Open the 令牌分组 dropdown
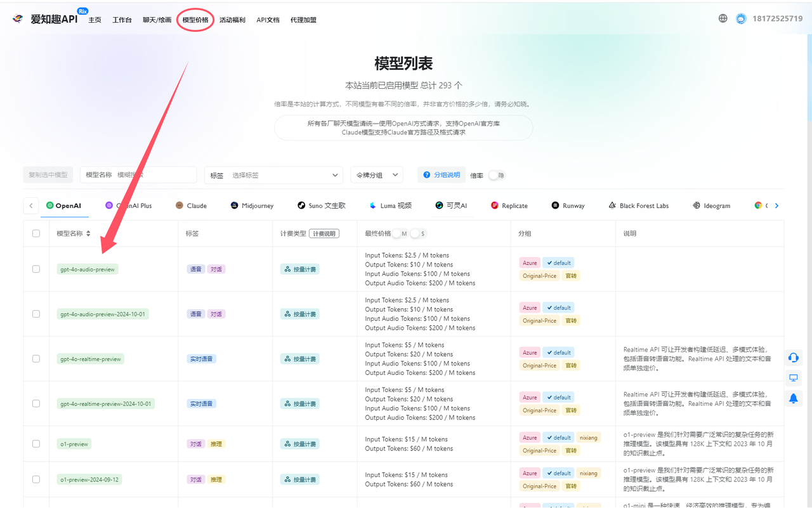This screenshot has height=508, width=812. pos(377,175)
